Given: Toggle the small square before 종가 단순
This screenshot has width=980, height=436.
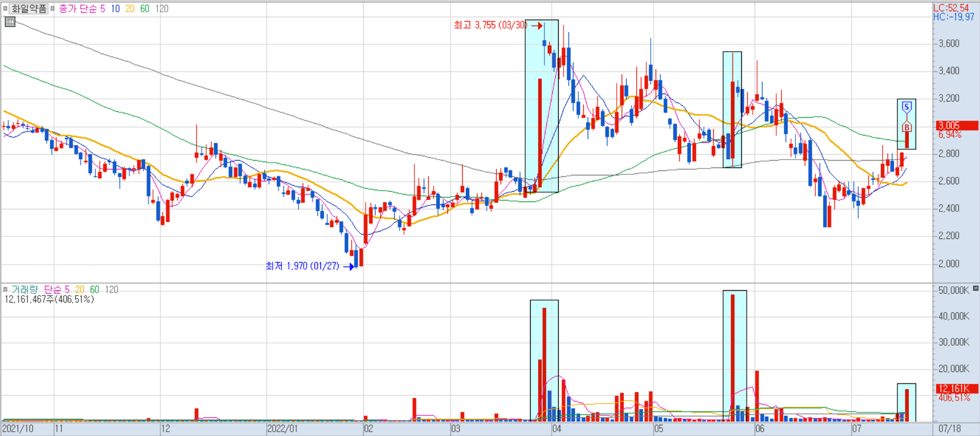Looking at the screenshot, I should coord(52,8).
